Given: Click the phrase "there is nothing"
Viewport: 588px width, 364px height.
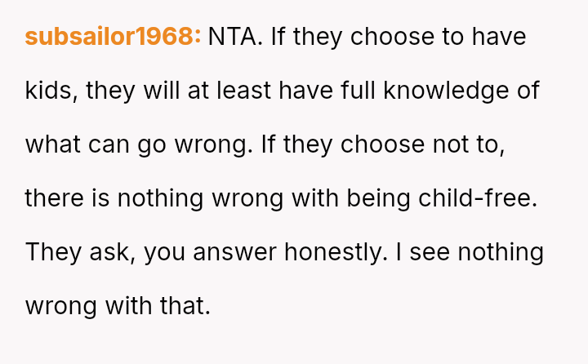Looking at the screenshot, I should tap(109, 198).
